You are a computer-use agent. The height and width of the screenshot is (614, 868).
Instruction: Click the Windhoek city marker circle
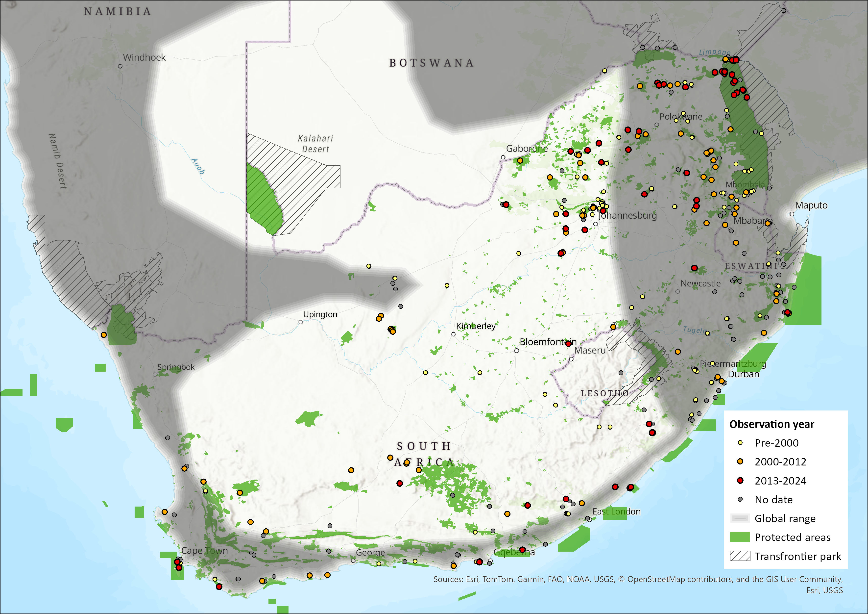point(120,66)
